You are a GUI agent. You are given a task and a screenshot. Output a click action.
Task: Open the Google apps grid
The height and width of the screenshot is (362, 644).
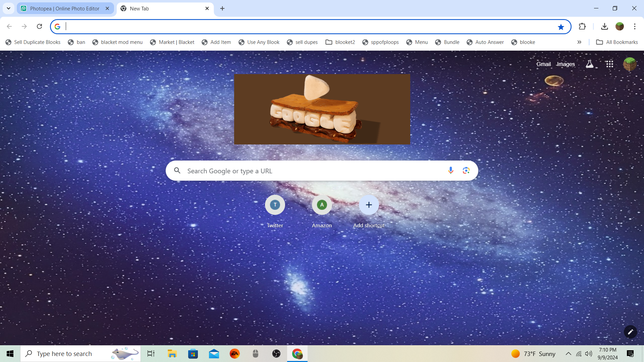click(x=609, y=64)
